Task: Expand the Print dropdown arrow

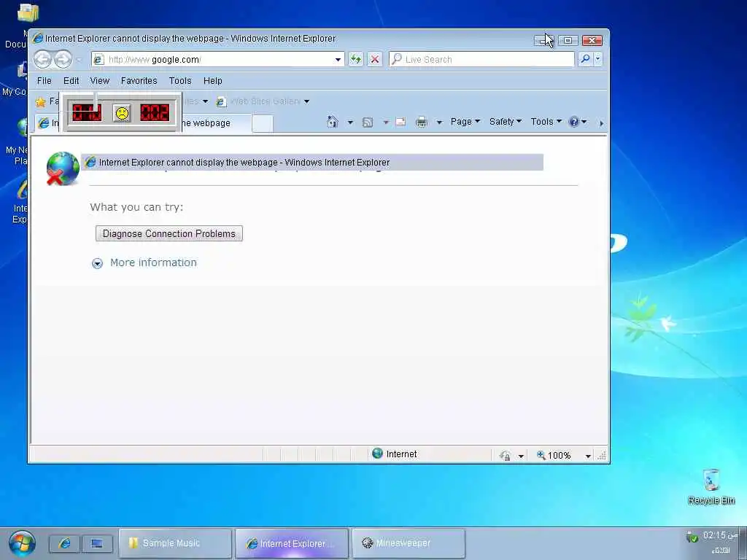Action: tap(439, 122)
